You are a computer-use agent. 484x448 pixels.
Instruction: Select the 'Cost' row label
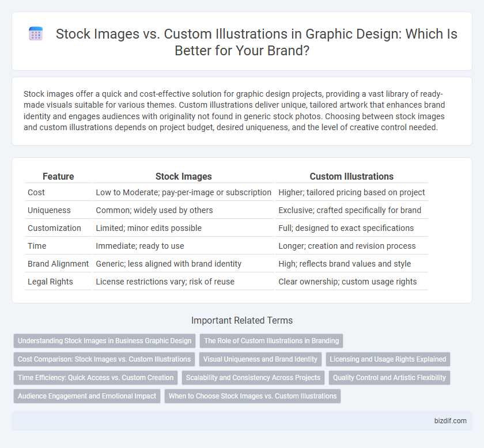point(36,192)
